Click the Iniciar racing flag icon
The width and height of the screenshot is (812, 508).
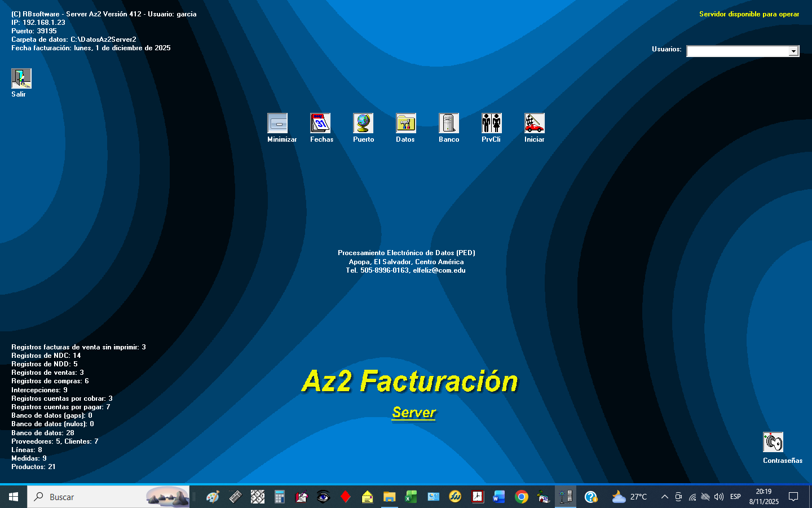point(535,123)
